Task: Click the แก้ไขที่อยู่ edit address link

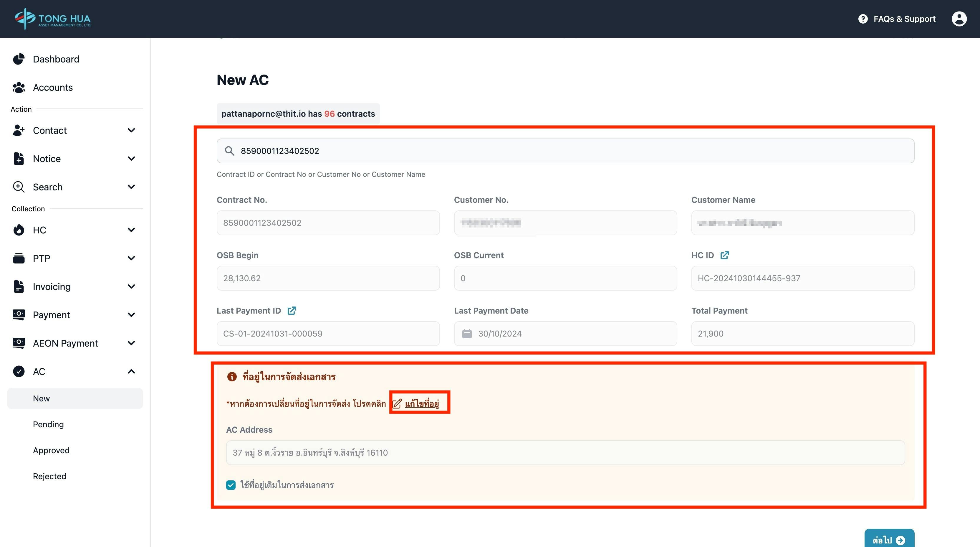Action: pos(421,403)
